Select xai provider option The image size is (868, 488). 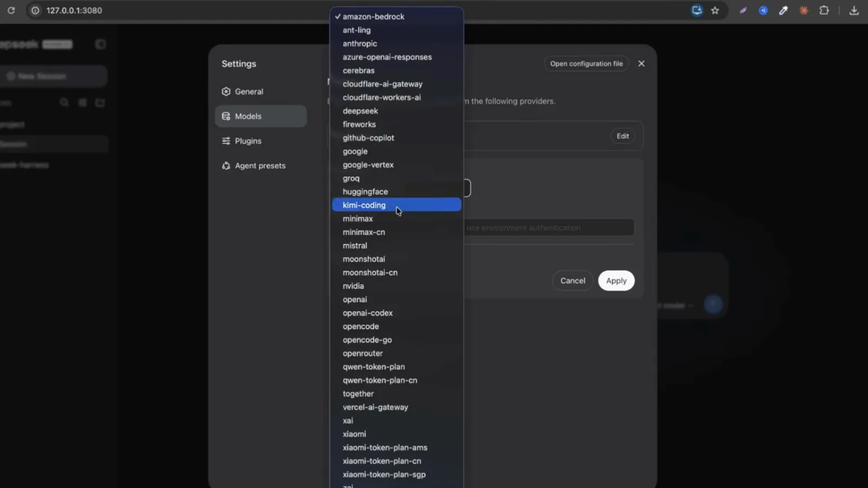click(397, 421)
